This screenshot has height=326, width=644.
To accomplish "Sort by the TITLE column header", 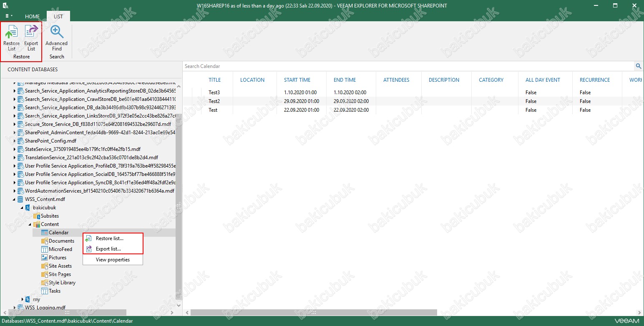I will tap(215, 80).
